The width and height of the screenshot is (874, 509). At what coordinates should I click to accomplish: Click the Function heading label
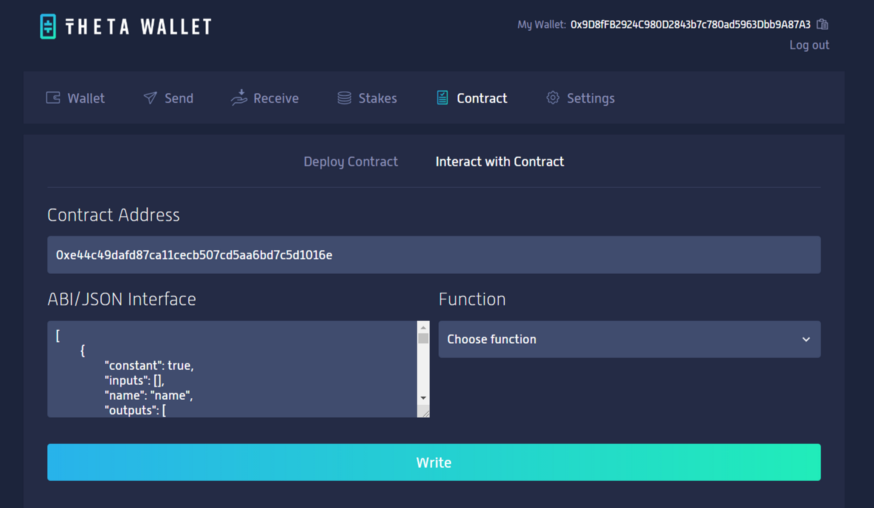tap(472, 299)
